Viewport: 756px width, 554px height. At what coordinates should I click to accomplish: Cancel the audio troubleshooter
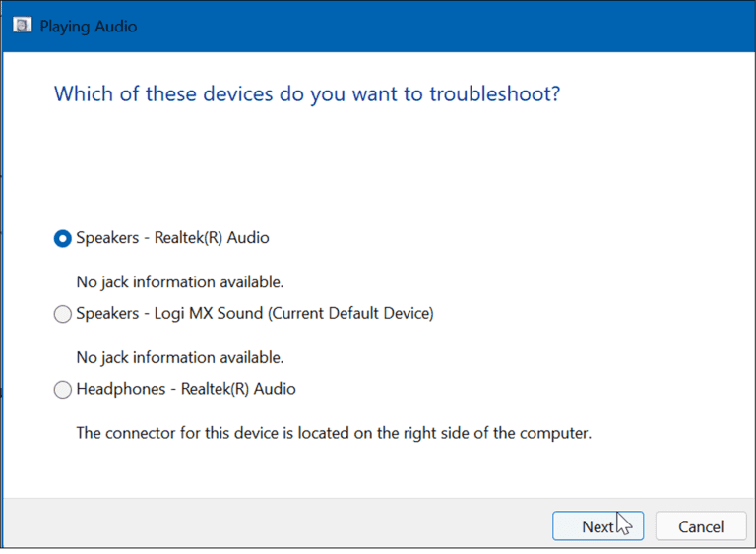point(701,526)
